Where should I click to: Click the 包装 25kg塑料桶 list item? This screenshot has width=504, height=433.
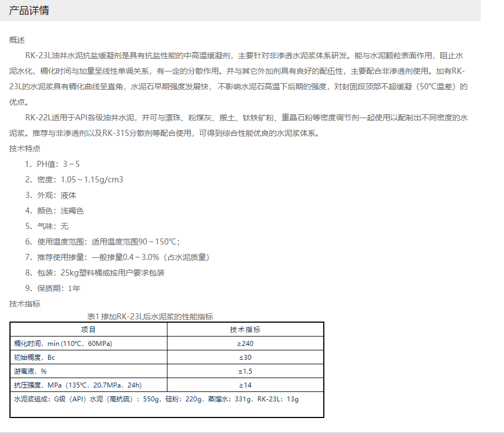coord(95,273)
